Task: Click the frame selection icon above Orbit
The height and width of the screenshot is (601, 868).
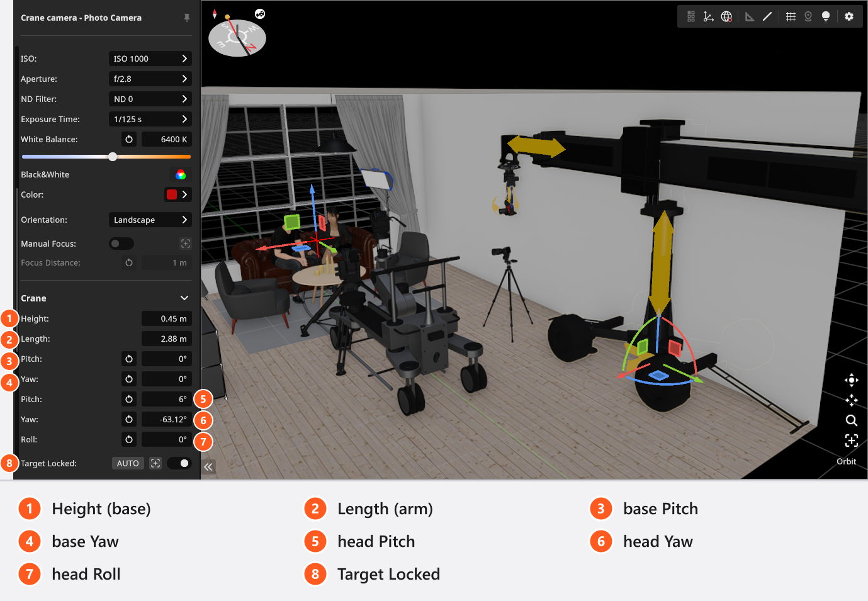Action: [x=852, y=441]
